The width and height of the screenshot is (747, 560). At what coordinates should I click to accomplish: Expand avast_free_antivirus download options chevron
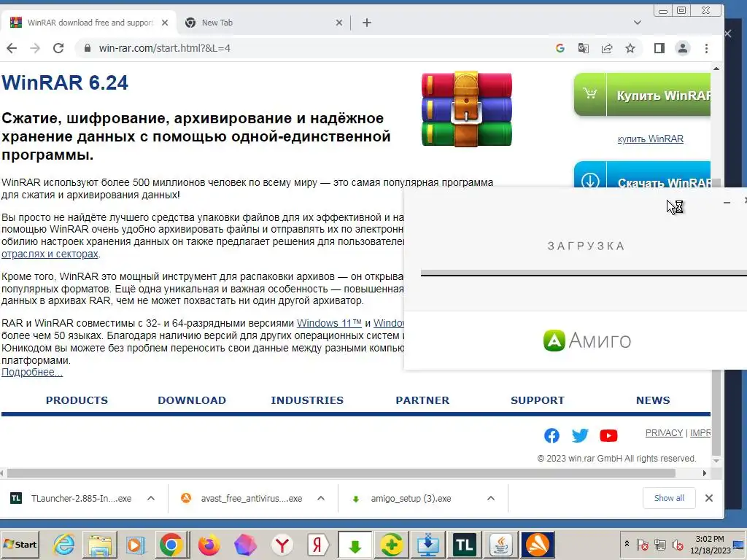pos(321,498)
